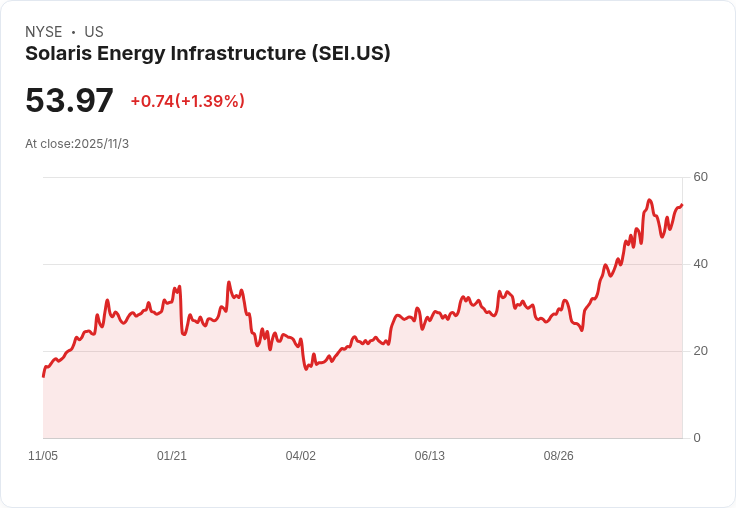Select the 40 y-axis label
The width and height of the screenshot is (736, 508).
(x=700, y=264)
